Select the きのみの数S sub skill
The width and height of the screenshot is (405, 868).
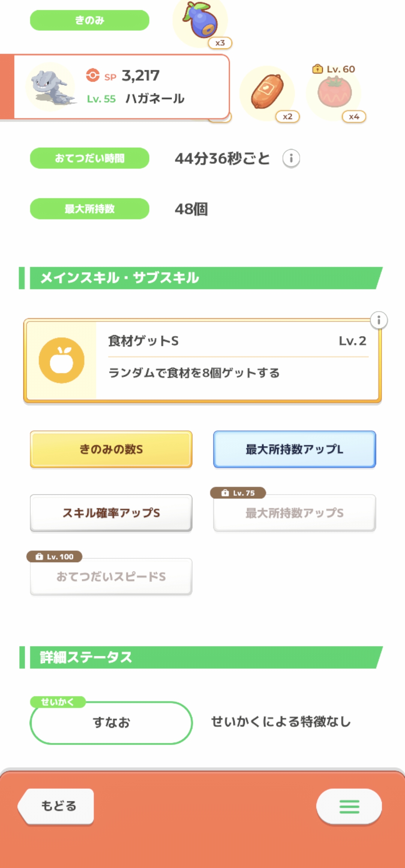click(111, 449)
